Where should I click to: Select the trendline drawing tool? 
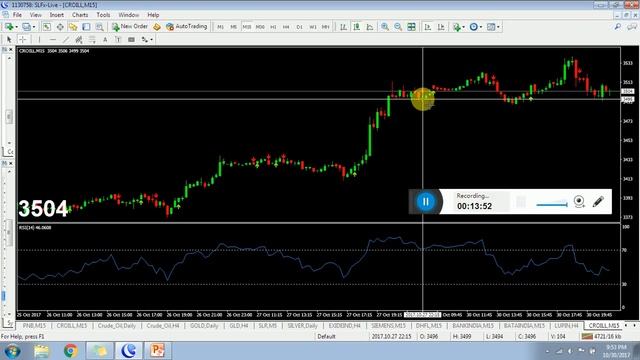tap(66, 40)
